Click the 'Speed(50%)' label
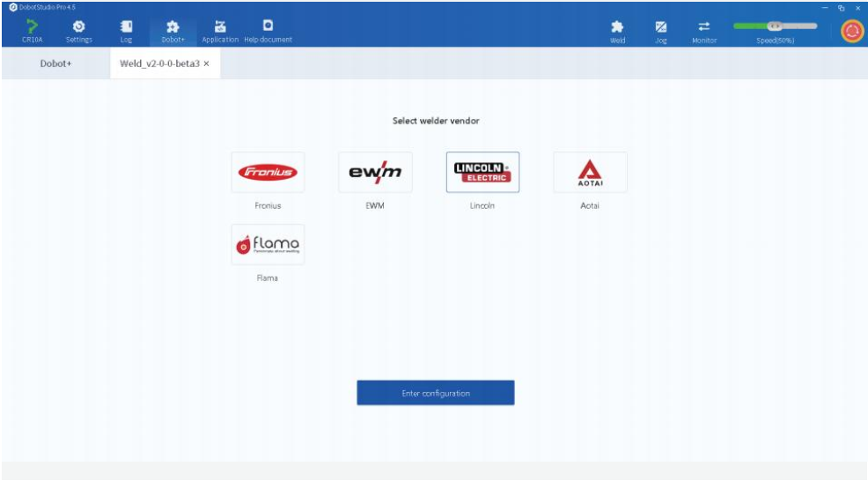 (775, 41)
